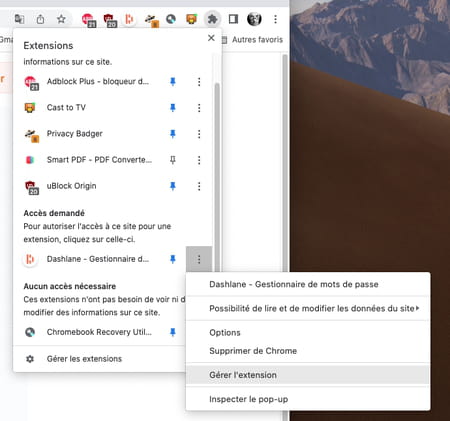Open Privacy Badger from the Chrome toolbar
This screenshot has height=421, width=450.
152,20
